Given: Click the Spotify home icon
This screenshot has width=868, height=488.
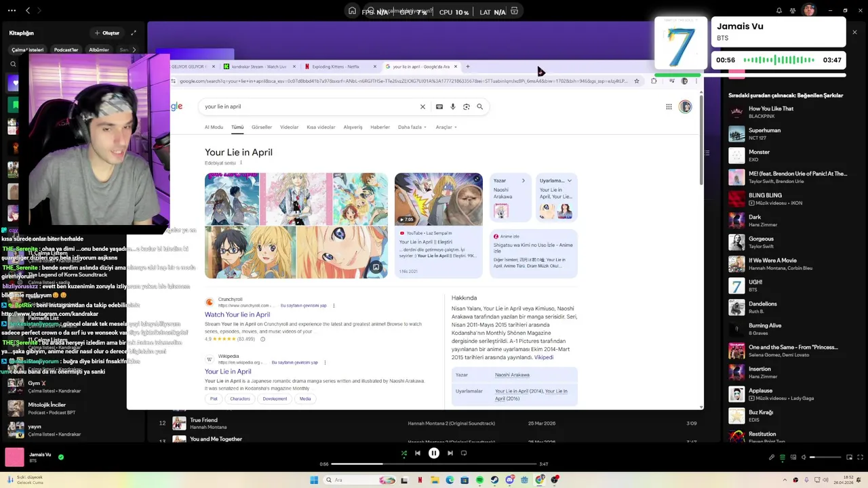Looking at the screenshot, I should [352, 11].
